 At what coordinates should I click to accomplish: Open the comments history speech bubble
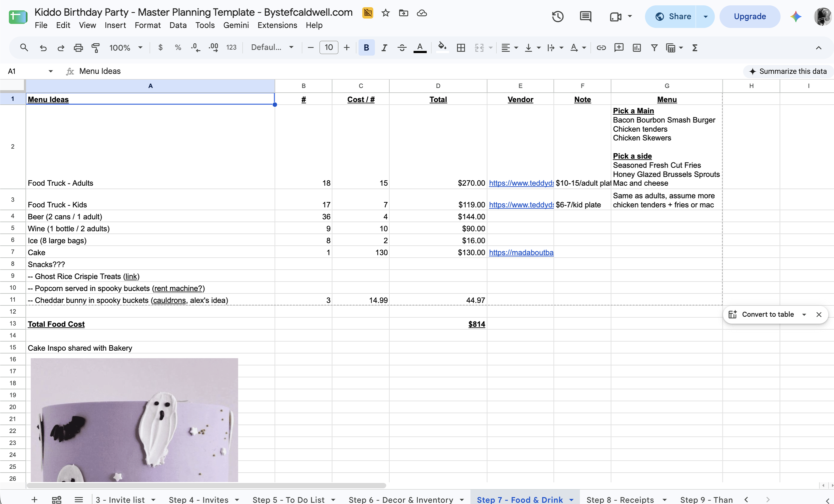tap(585, 16)
